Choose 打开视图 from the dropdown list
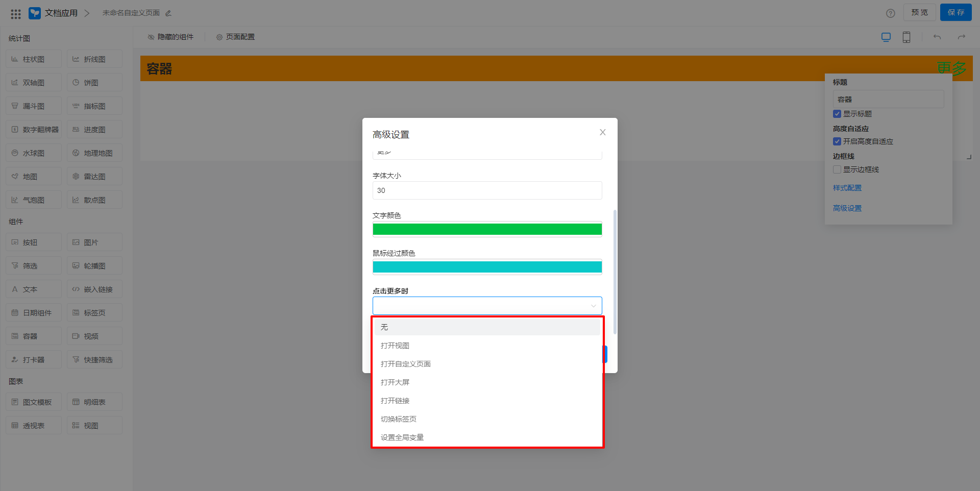This screenshot has height=491, width=980. pos(395,346)
